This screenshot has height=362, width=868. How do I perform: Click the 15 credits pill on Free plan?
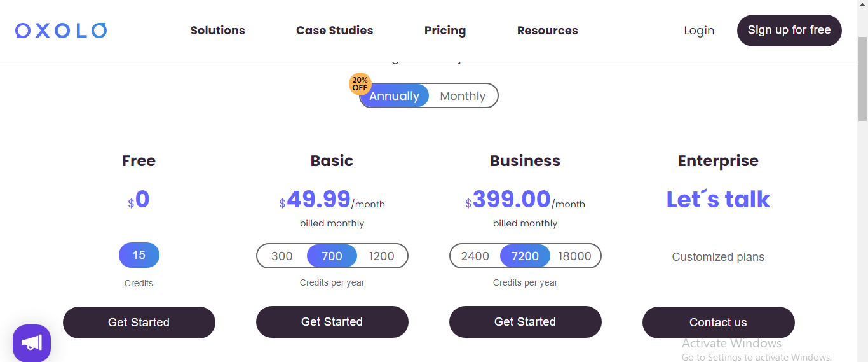[x=139, y=255]
